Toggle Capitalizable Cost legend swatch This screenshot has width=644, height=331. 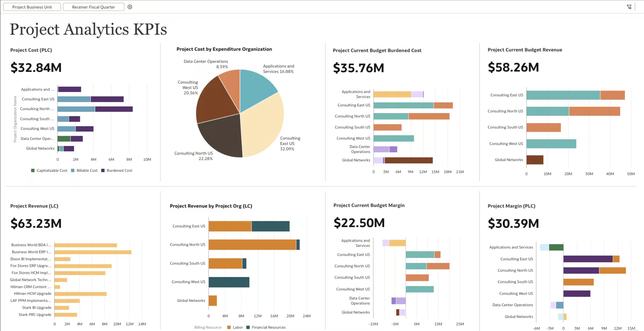[33, 170]
